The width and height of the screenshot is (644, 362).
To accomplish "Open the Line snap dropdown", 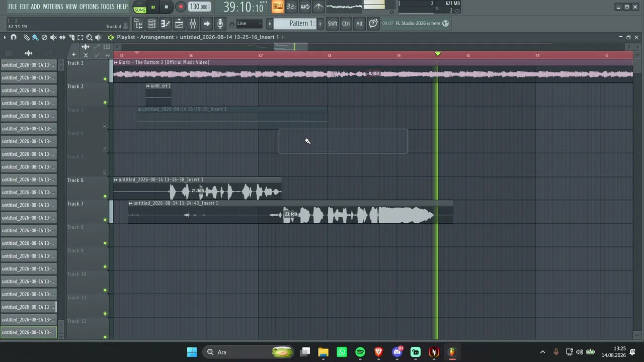I will (250, 24).
